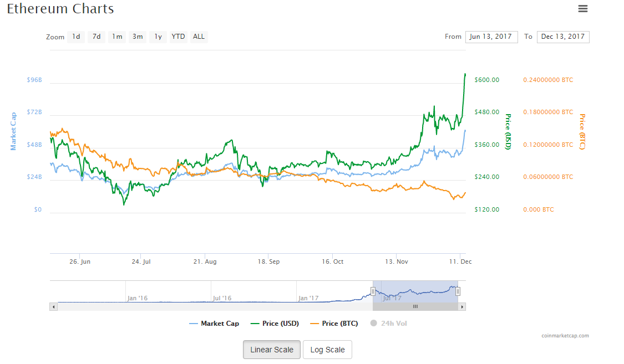Image resolution: width=624 pixels, height=364 pixels.
Task: Click the navigator scrollbar thumb
Action: (415, 306)
